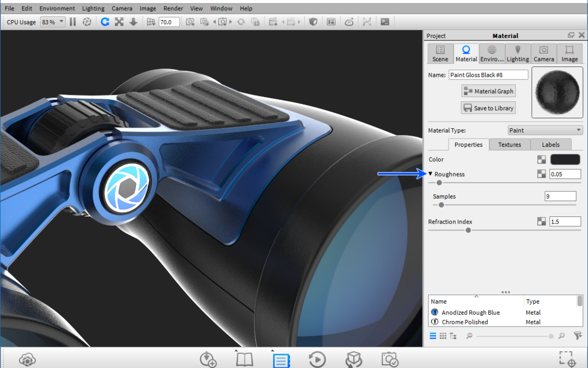The width and height of the screenshot is (588, 368).
Task: Switch material list to list view
Action: pos(433,336)
